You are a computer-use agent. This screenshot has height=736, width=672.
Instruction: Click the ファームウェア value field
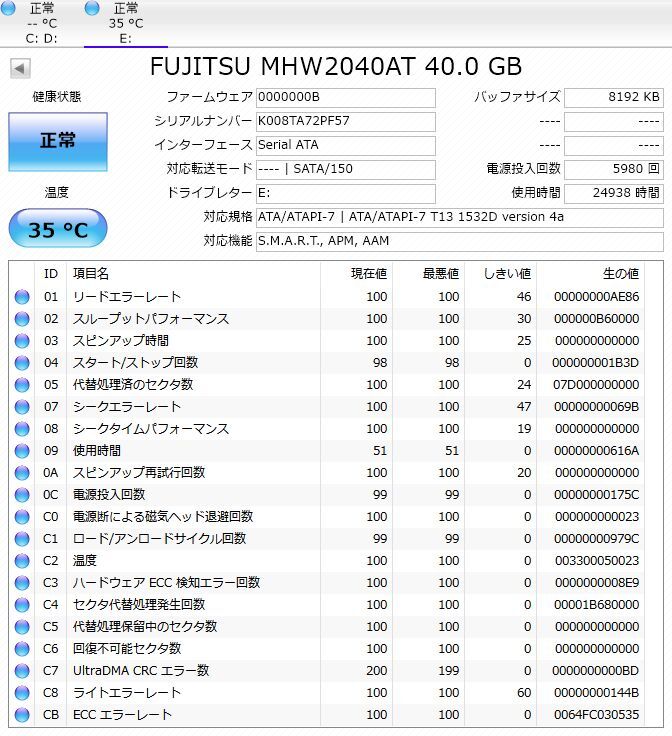345,98
